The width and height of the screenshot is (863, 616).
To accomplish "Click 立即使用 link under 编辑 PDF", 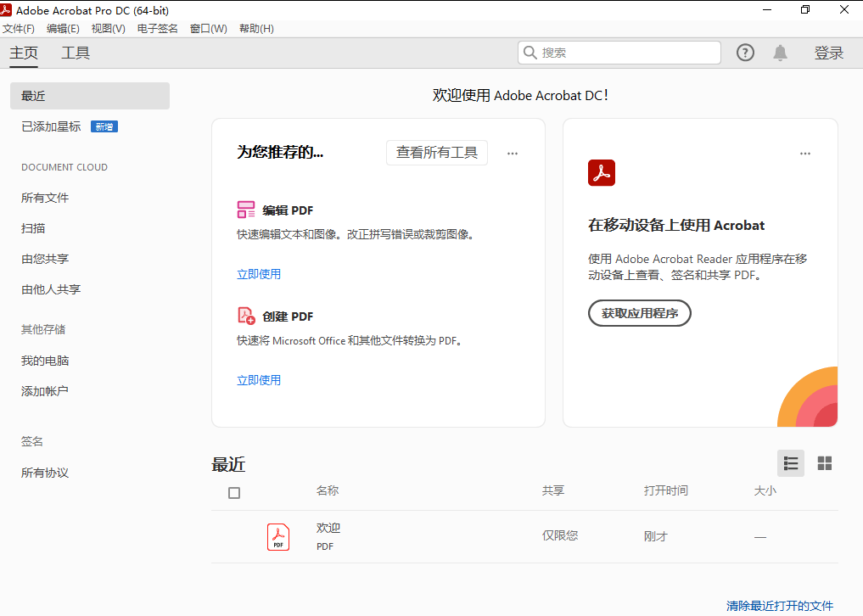I will coord(259,274).
